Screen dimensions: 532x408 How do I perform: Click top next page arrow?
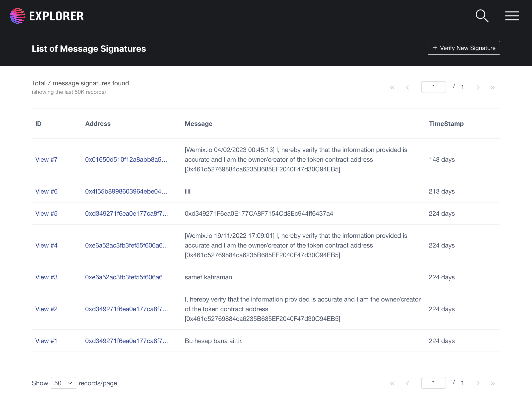point(478,87)
